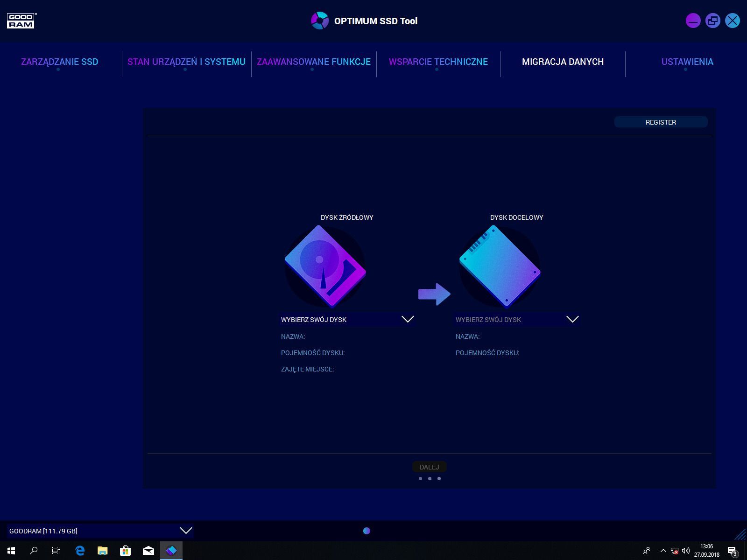Close the OPTIMUM SSD Tool window
747x560 pixels.
[733, 21]
